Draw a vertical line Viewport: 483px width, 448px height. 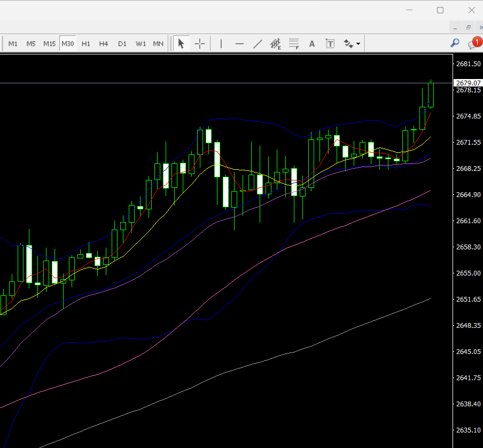(x=221, y=44)
